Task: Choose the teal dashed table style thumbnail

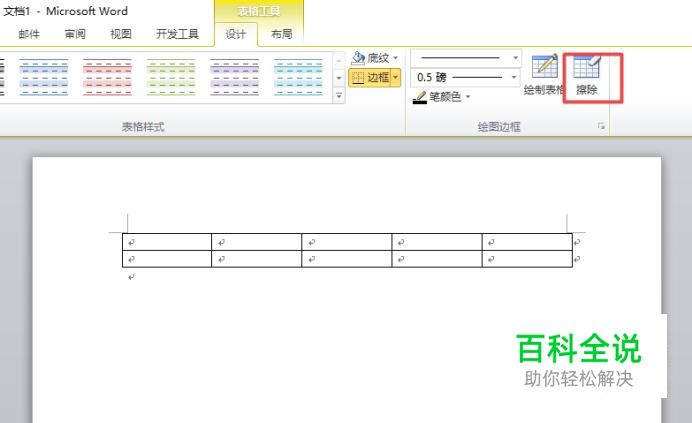Action: [298, 77]
